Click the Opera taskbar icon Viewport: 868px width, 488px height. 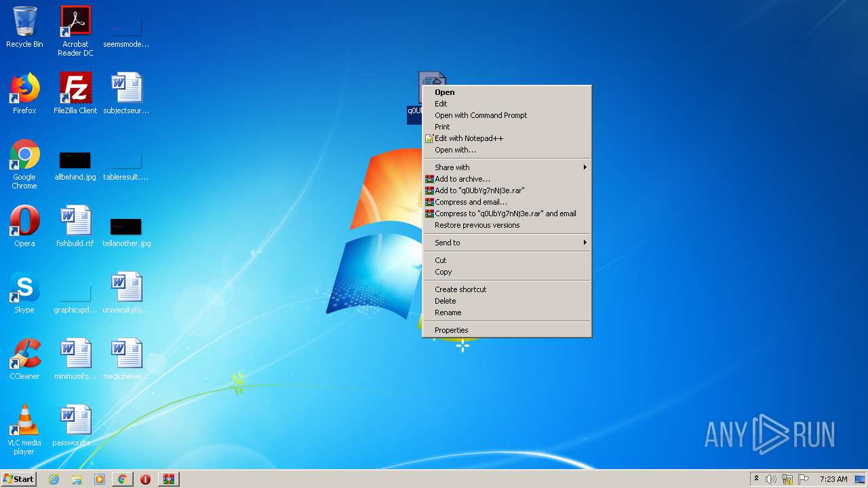(145, 479)
